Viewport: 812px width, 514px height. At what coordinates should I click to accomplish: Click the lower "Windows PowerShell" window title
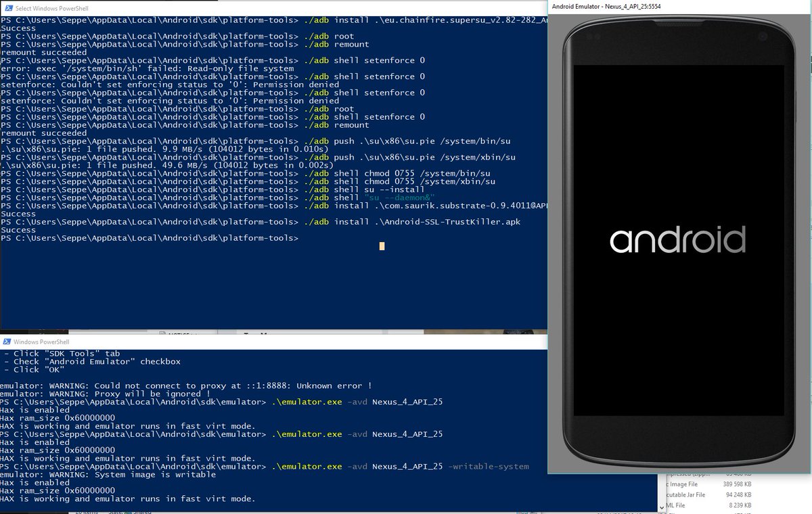(x=41, y=342)
